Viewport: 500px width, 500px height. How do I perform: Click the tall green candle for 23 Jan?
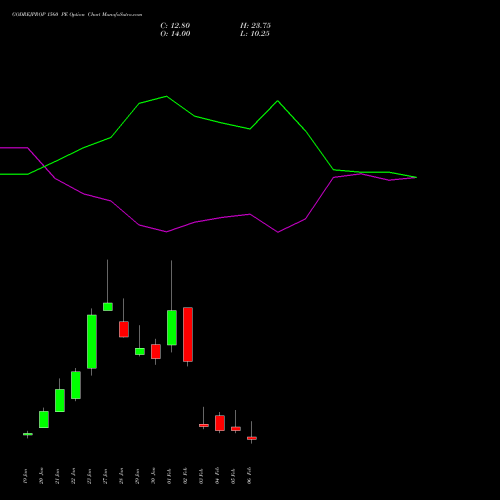(92, 342)
